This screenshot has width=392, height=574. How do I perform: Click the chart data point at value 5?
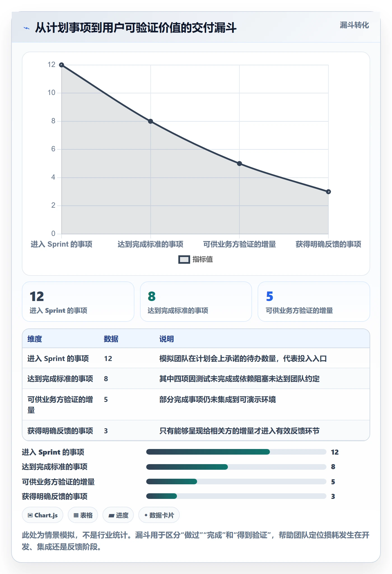pos(239,164)
